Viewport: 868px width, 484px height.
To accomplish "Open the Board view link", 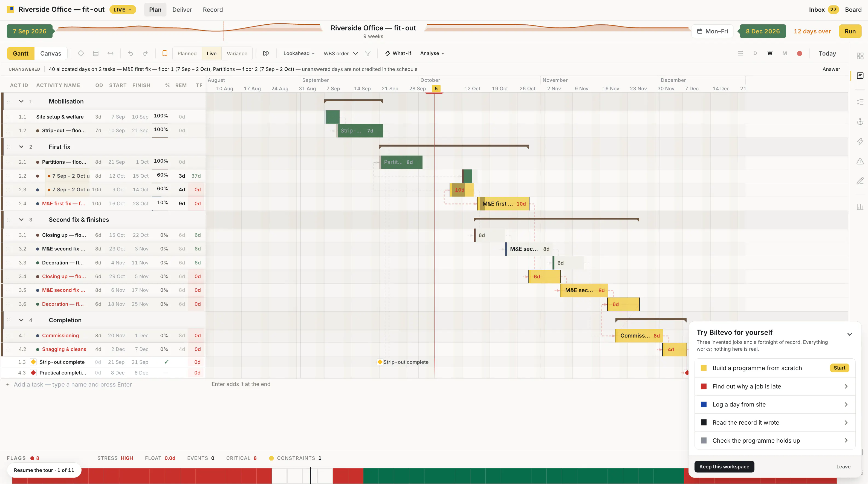I will tap(853, 9).
